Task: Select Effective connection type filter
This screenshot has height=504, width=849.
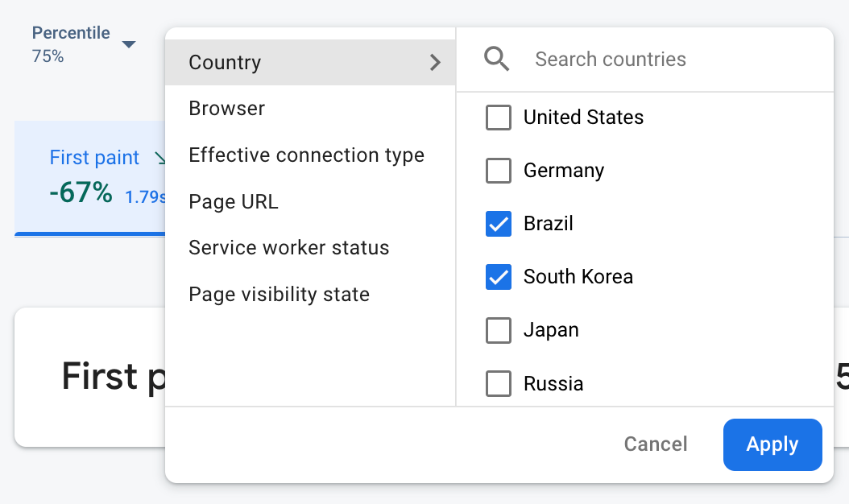Action: [306, 155]
